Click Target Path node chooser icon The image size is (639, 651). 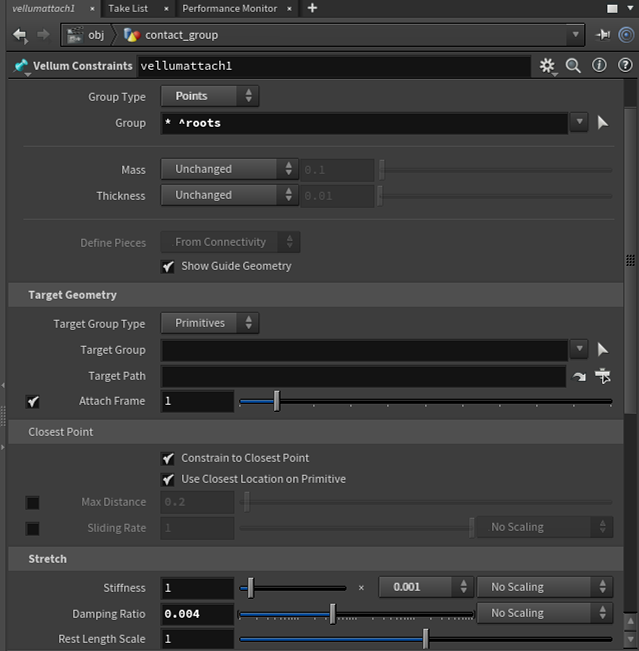click(x=603, y=376)
